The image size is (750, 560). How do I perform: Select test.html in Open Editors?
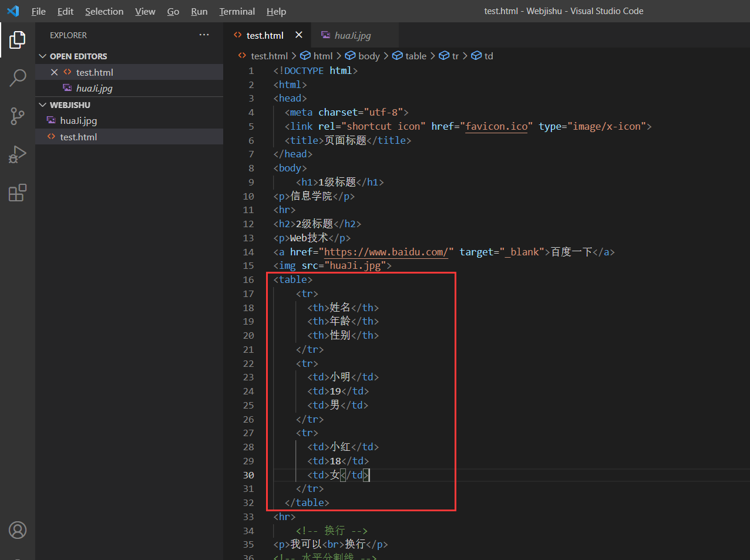(x=129, y=72)
